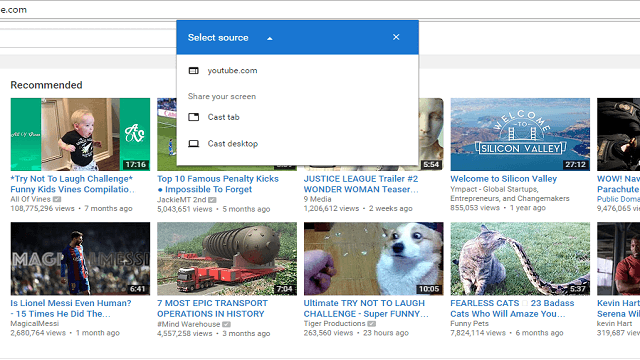640x360 pixels.
Task: Open the Lionel Messi video thumbnail
Action: (80, 258)
